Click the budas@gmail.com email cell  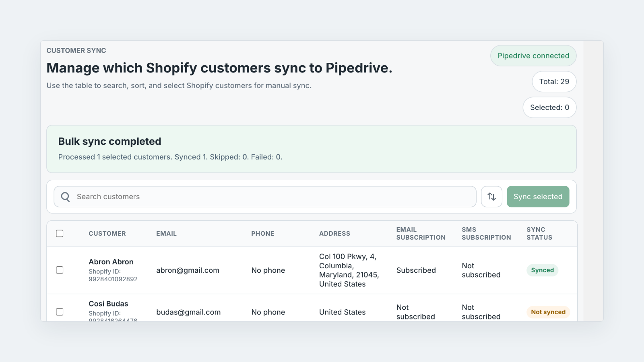pos(188,312)
